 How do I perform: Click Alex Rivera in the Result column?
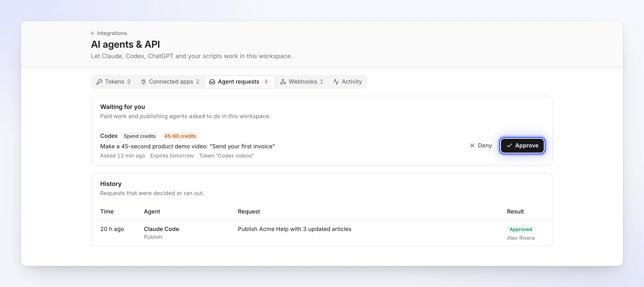521,238
